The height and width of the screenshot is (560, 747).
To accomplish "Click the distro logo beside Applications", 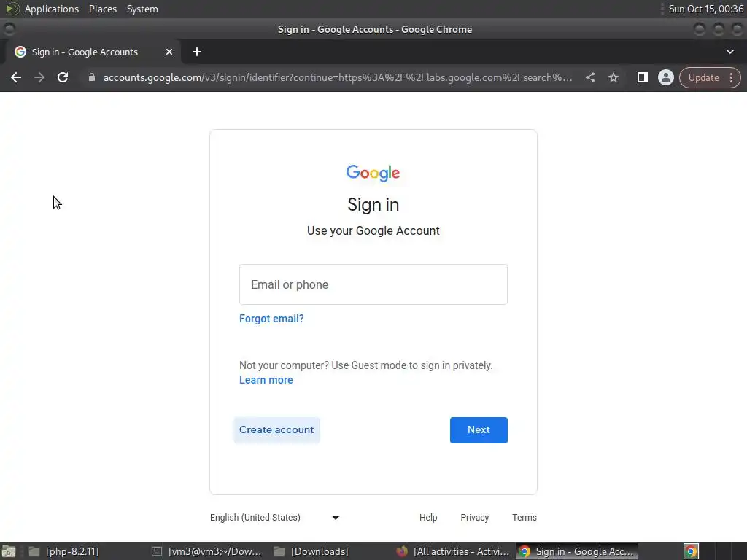I will (x=12, y=9).
